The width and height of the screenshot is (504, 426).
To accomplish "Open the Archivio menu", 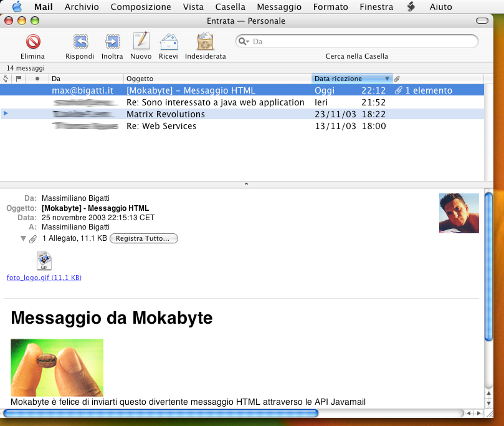I will [x=82, y=7].
